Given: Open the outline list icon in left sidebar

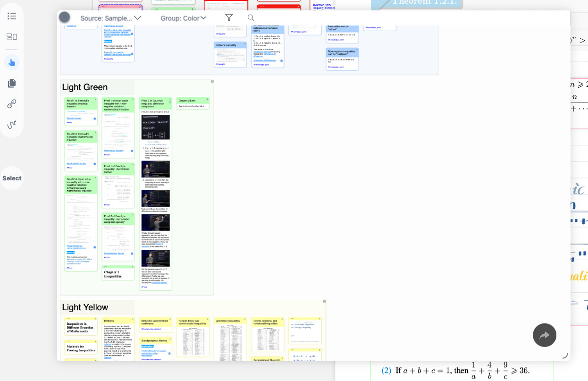Looking at the screenshot, I should 12,16.
